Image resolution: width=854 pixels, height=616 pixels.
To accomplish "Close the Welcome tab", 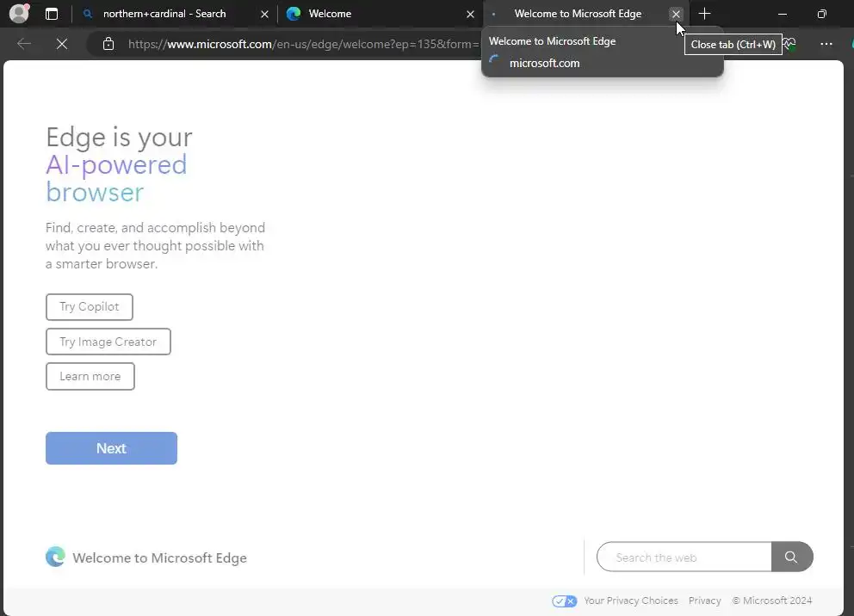I will coord(471,14).
